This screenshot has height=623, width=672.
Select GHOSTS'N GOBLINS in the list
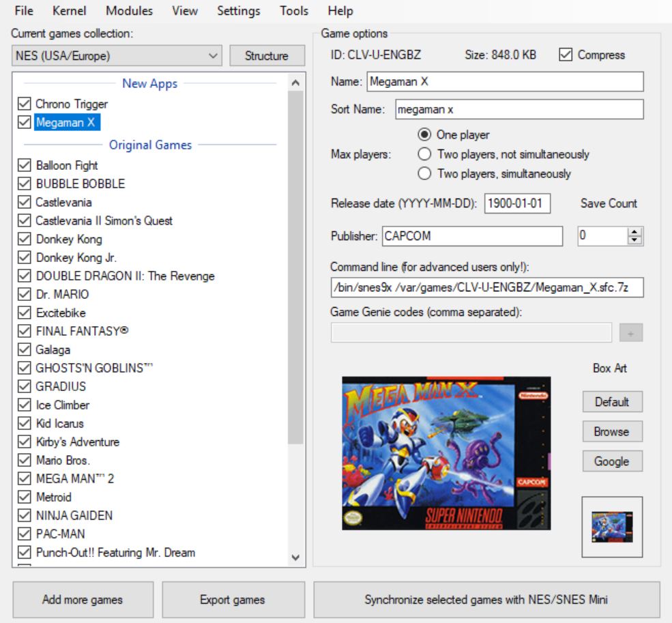point(94,368)
